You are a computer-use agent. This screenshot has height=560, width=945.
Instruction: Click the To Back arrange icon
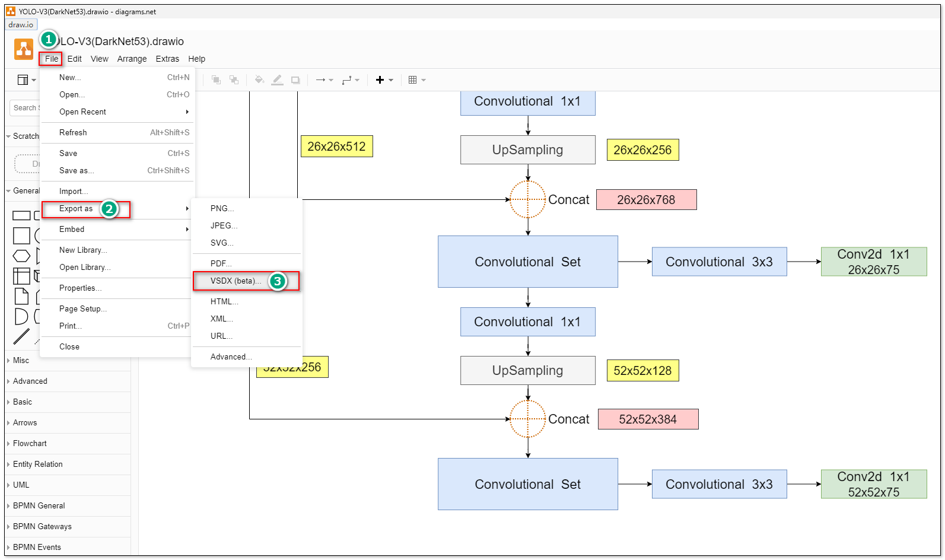(234, 79)
